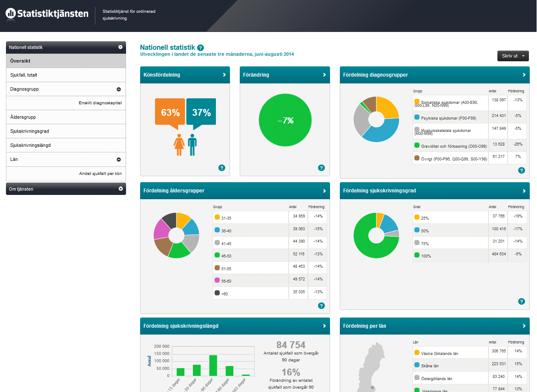Select Översikt in sidebar
Screen dimensions: 537x392
[66, 61]
